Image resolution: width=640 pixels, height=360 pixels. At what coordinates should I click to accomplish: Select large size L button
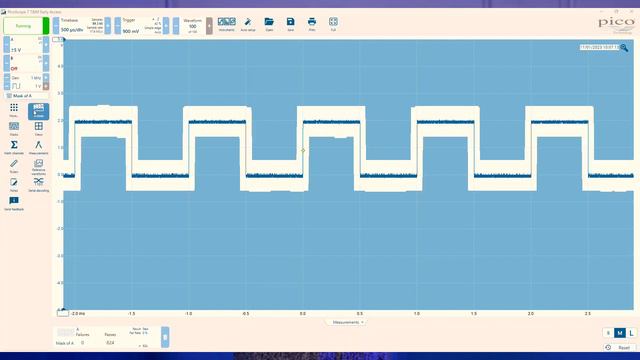(x=631, y=333)
